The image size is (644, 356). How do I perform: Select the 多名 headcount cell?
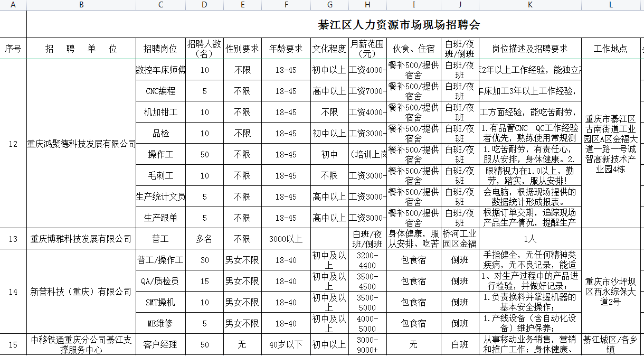coord(204,239)
